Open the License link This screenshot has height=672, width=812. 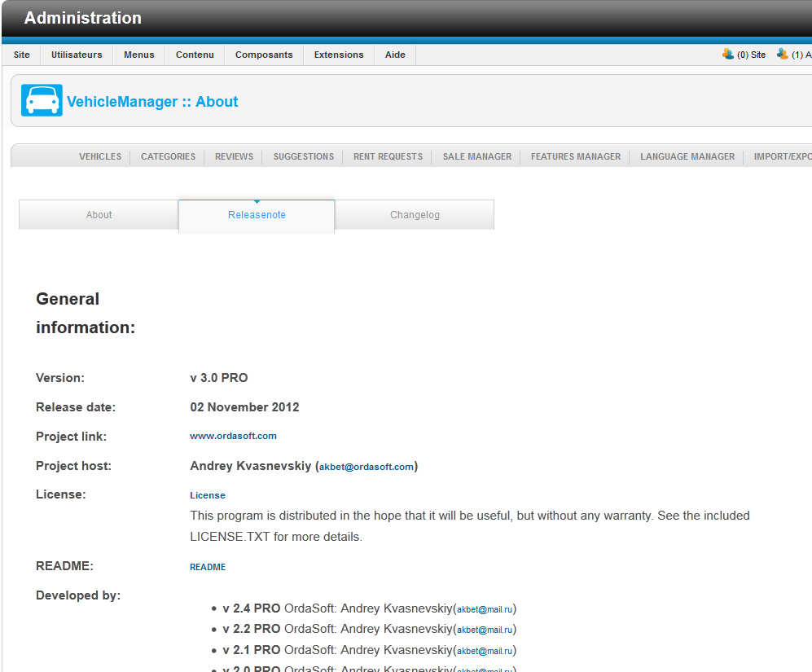(207, 495)
